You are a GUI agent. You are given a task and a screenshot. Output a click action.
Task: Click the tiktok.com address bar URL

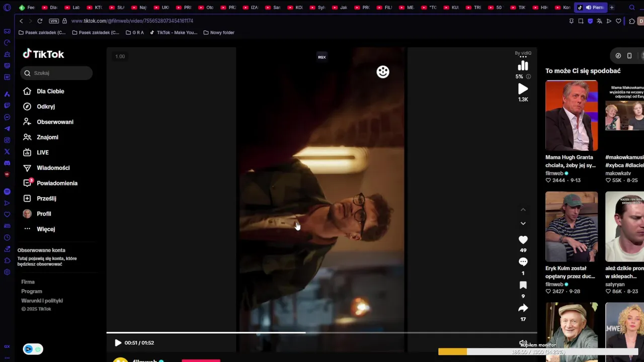tap(132, 21)
